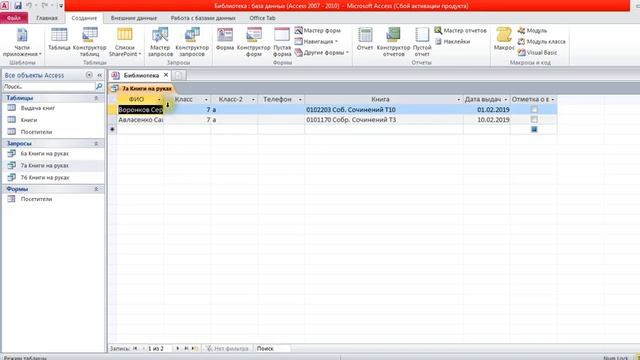Open the Класс column filter dropdown
Screen dimensions: 640x360
coord(206,100)
